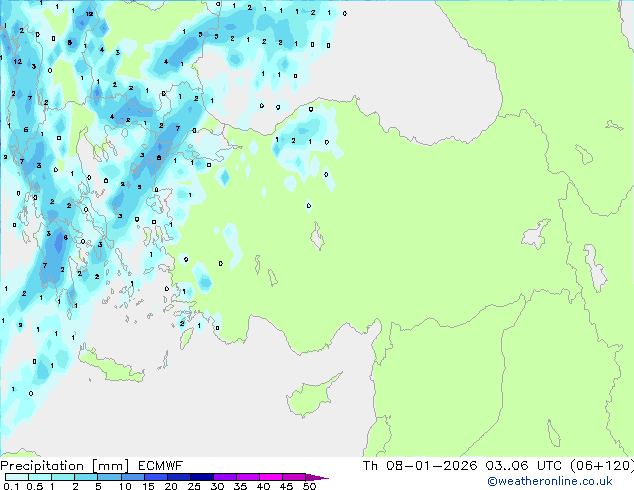Click Cyprus island on the map
634x490 pixels.
tap(311, 396)
